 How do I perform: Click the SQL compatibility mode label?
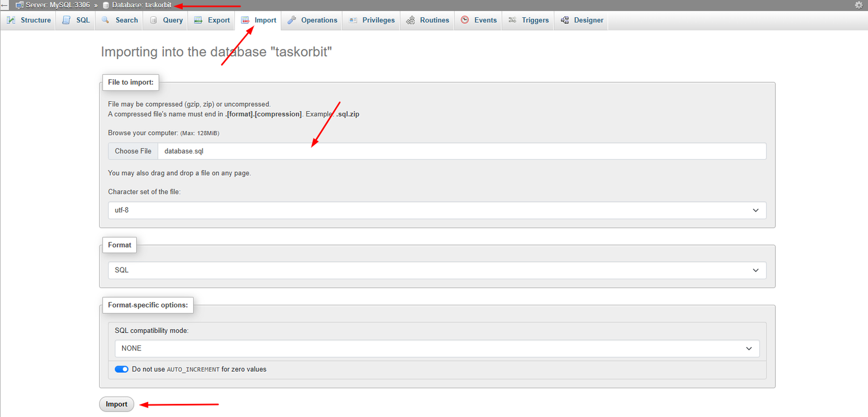[151, 331]
